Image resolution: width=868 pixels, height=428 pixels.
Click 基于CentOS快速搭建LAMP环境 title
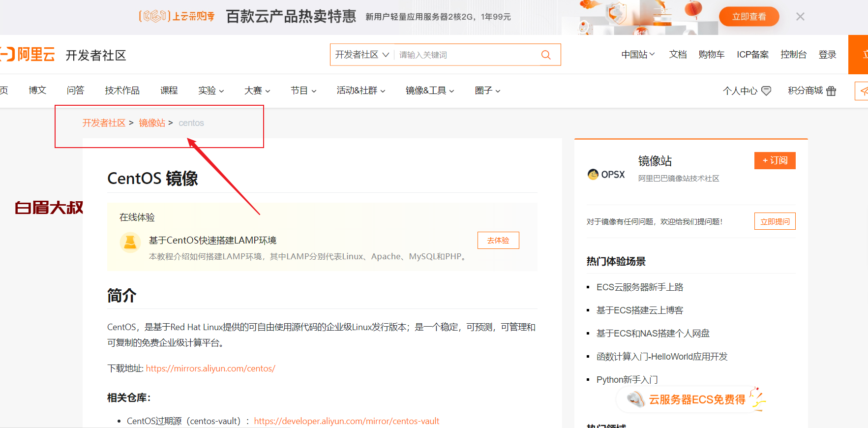click(x=212, y=240)
